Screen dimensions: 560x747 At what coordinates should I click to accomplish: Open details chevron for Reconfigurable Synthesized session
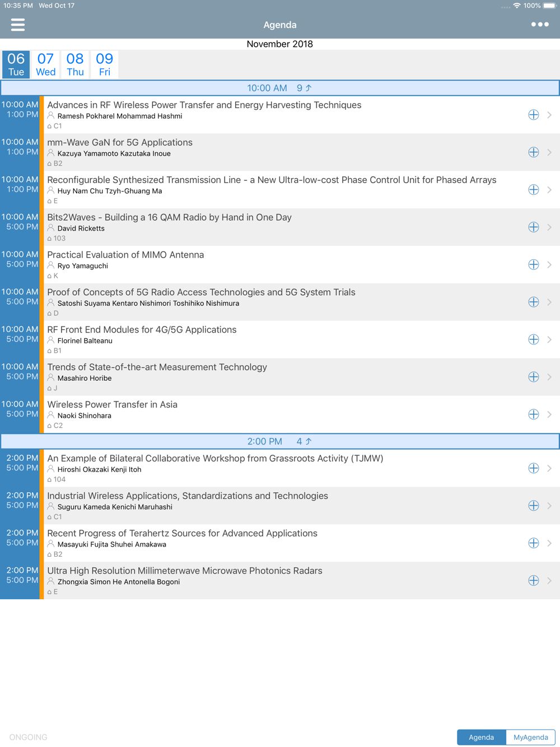click(x=549, y=190)
